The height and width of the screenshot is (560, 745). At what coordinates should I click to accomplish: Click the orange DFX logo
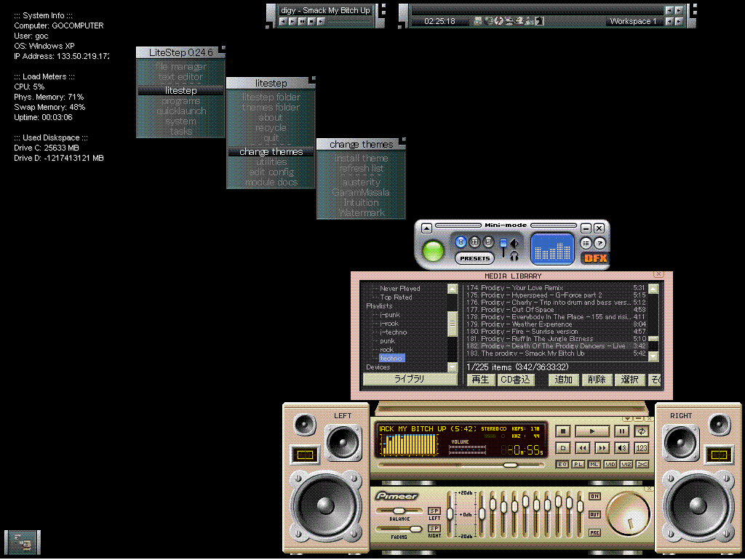[595, 258]
